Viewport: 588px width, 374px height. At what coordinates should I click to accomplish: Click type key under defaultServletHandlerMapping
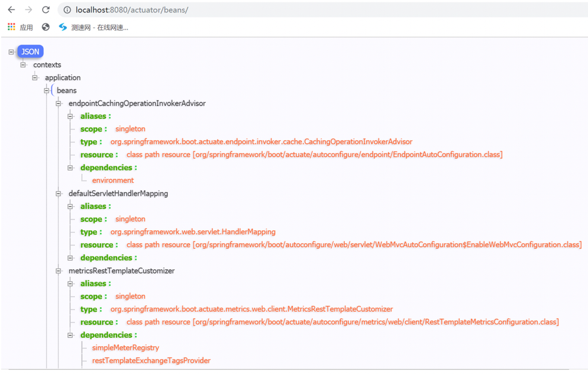tap(91, 232)
